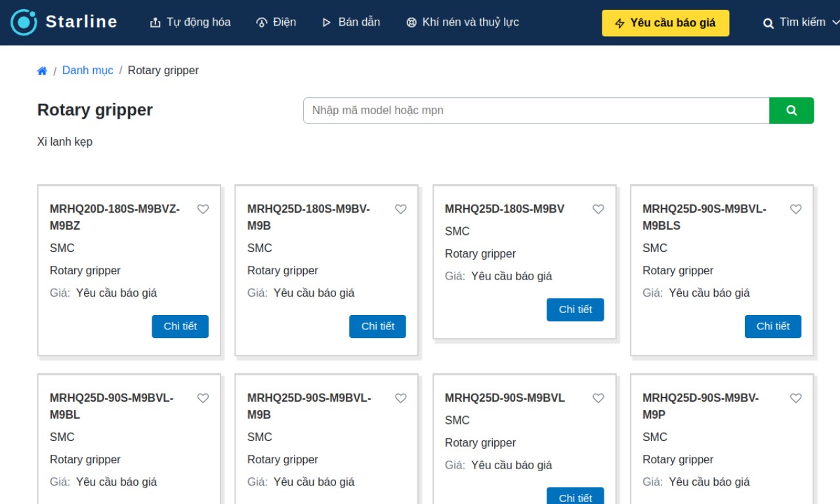This screenshot has width=840, height=504.
Task: Go to Danh mục breadcrumb link
Action: (x=87, y=70)
